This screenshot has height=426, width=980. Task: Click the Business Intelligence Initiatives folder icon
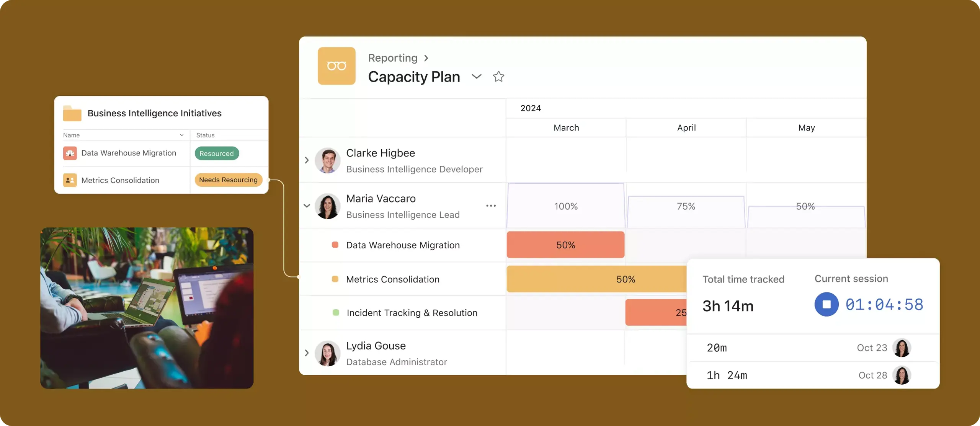pyautogui.click(x=72, y=113)
